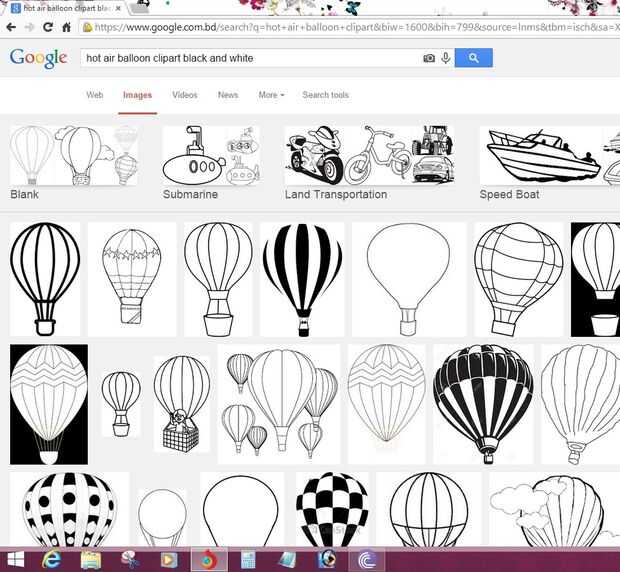Switch to the Web tab

95,95
